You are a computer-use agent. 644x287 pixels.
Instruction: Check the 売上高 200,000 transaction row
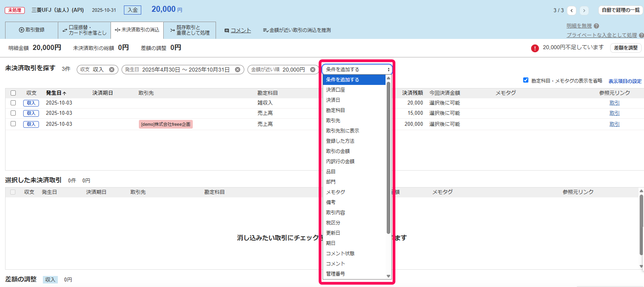coord(13,124)
